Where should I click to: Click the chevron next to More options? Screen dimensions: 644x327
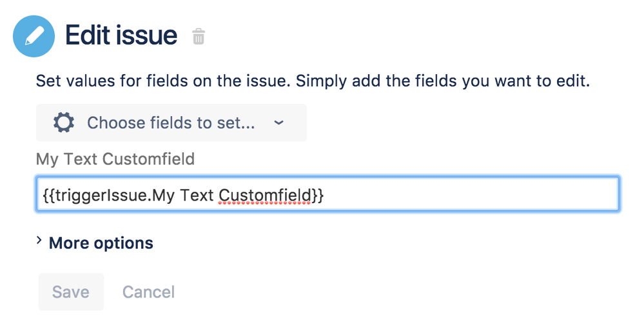40,241
